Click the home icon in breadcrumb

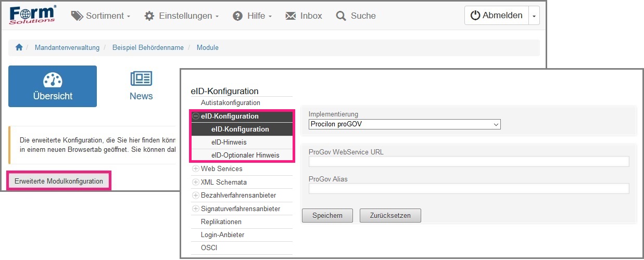point(19,47)
